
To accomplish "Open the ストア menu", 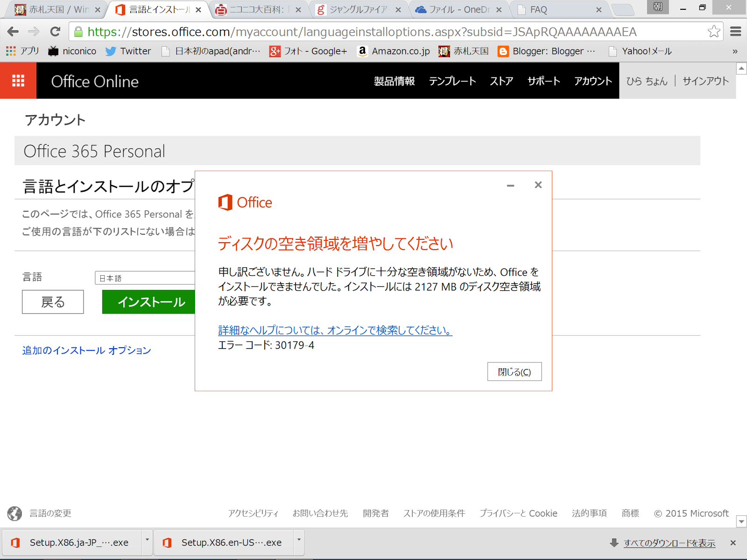I will point(501,81).
